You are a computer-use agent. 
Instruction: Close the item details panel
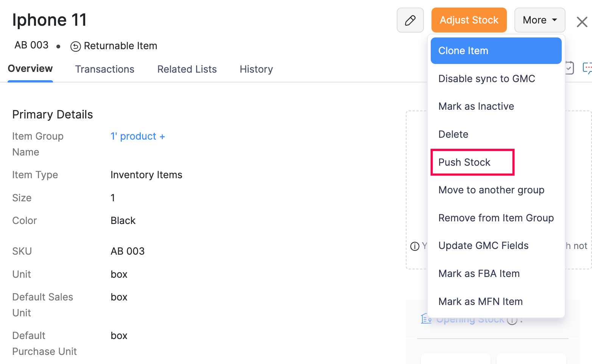tap(582, 22)
